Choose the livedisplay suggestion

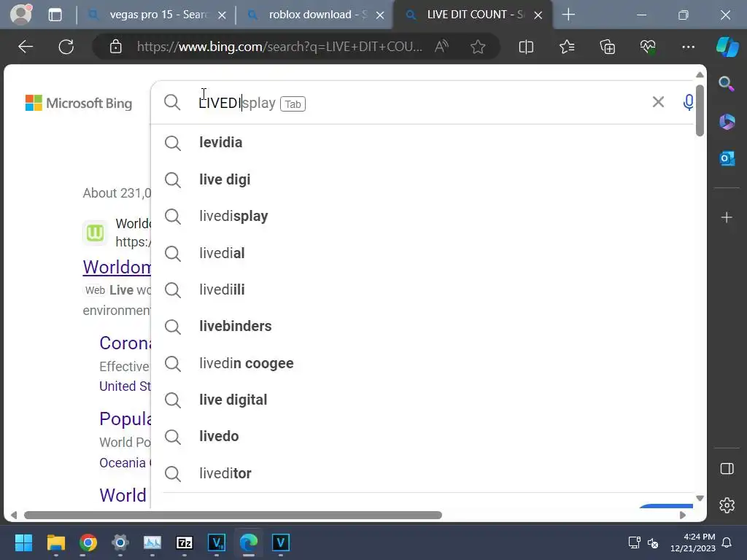(x=422, y=216)
